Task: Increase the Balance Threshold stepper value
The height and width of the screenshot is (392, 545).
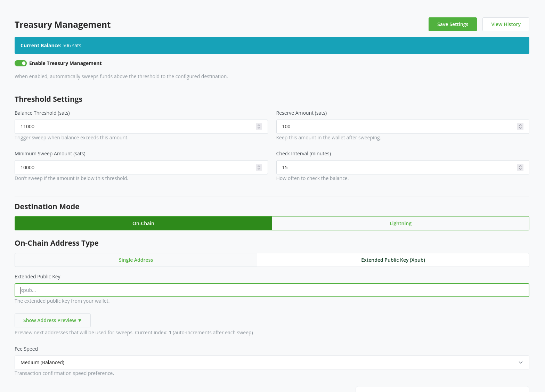Action: click(x=259, y=125)
